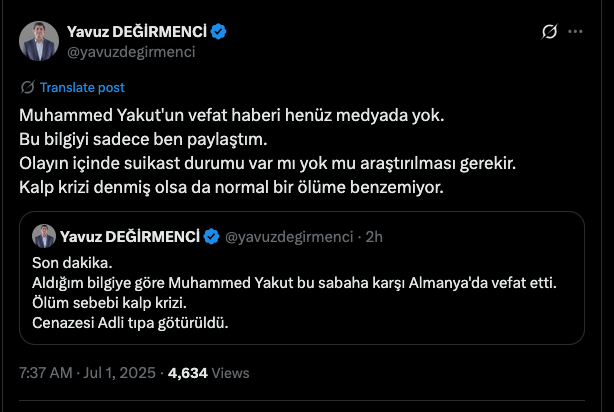Screen dimensions: 614x412
Task: Click the verified badge beside the author name
Action: (219, 32)
